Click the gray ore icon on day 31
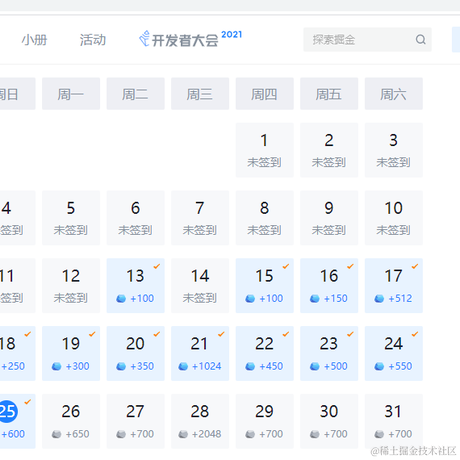The height and width of the screenshot is (460, 460). point(379,434)
